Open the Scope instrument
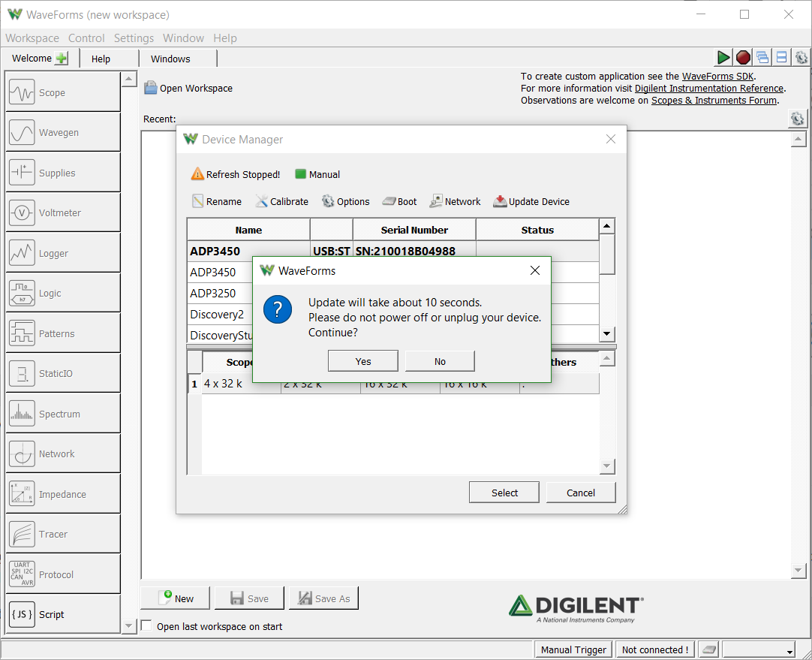Screen dimensions: 812x660 tap(62, 92)
